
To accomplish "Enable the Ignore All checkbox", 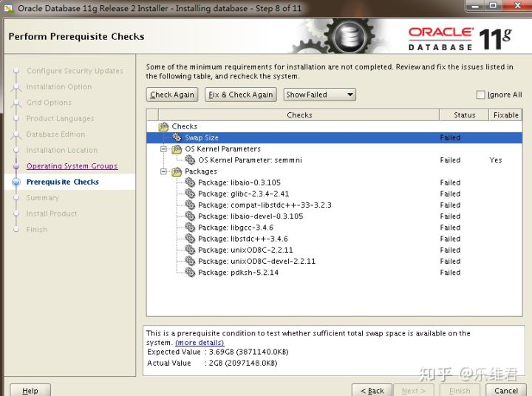I will point(481,95).
